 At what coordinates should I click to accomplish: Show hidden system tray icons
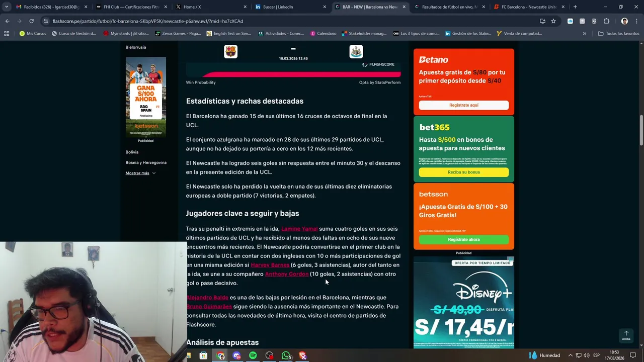(x=571, y=355)
